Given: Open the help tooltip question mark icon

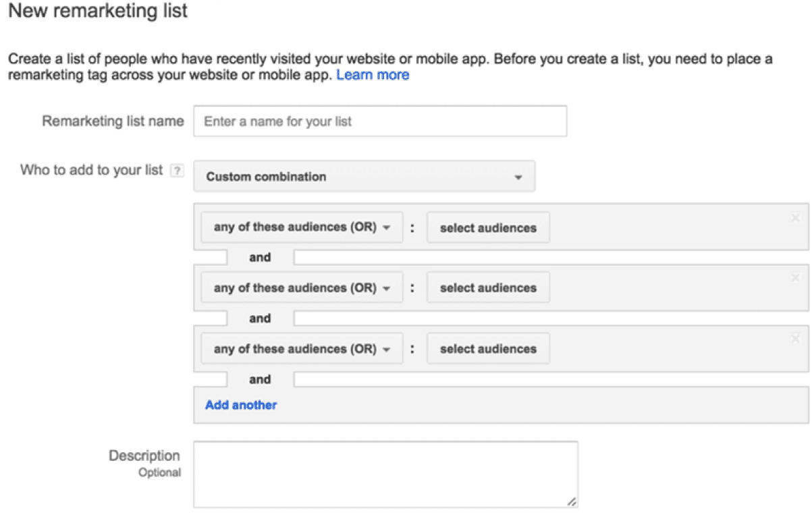Looking at the screenshot, I should point(177,171).
